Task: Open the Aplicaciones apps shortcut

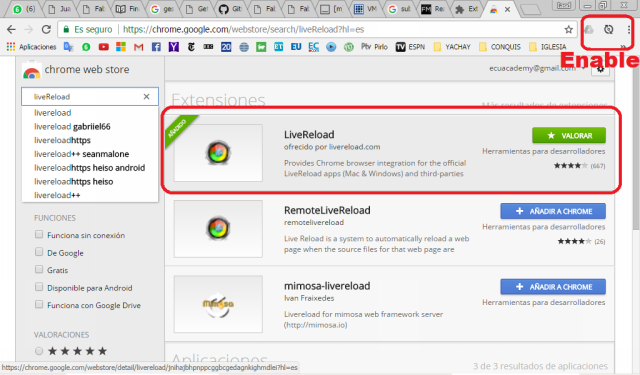Action: [31, 47]
